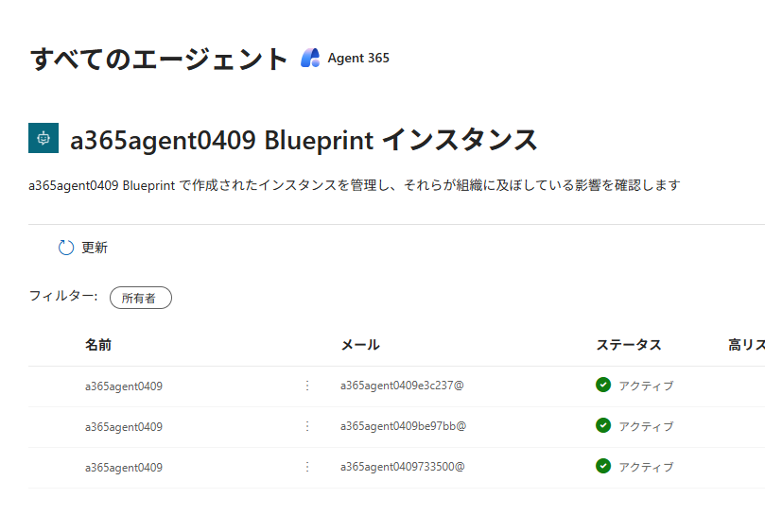Open the first a365agent0409 instance name

point(124,386)
